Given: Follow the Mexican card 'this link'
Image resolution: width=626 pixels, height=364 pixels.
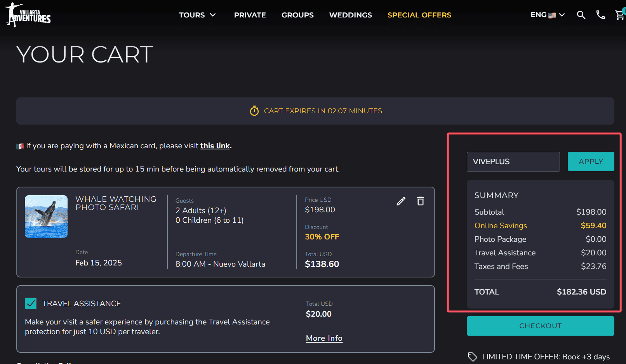Looking at the screenshot, I should tap(215, 146).
